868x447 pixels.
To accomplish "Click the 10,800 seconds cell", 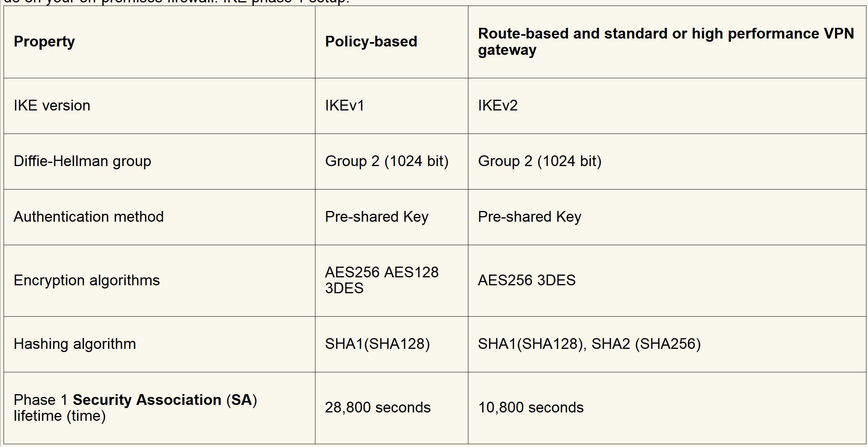I will (531, 408).
